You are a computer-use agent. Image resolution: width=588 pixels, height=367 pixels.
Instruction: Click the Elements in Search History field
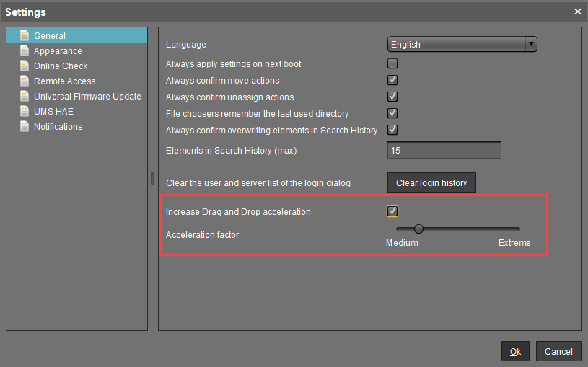[444, 151]
